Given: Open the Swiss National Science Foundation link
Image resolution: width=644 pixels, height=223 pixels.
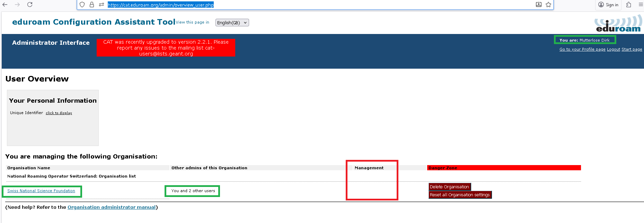Looking at the screenshot, I should point(41,191).
